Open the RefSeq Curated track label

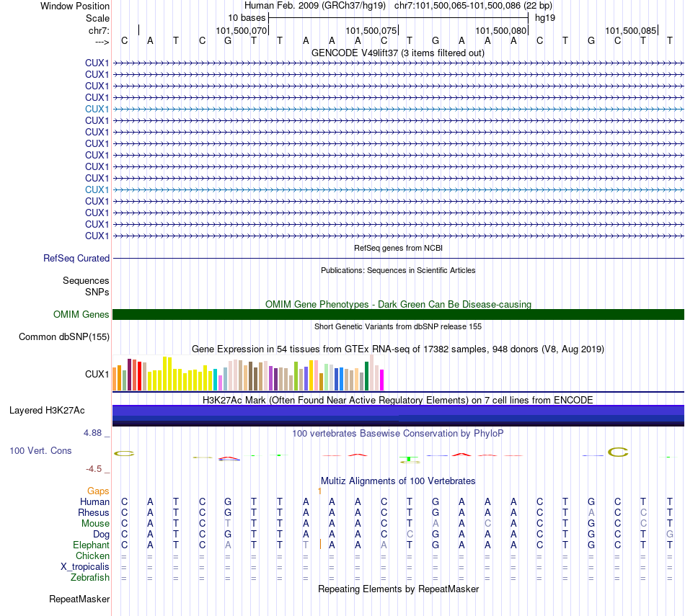coord(76,258)
